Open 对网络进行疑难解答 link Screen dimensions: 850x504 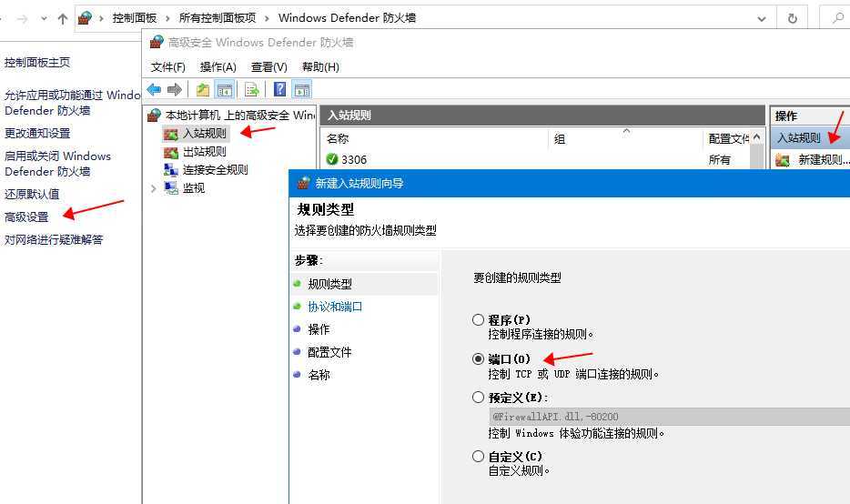coord(53,239)
